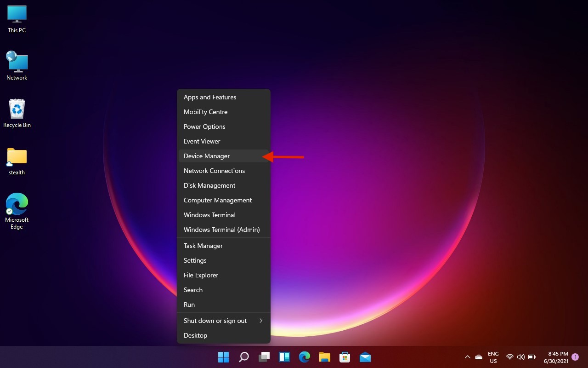Viewport: 588px width, 368px height.
Task: Open the Mail app on the taskbar
Action: (x=365, y=357)
